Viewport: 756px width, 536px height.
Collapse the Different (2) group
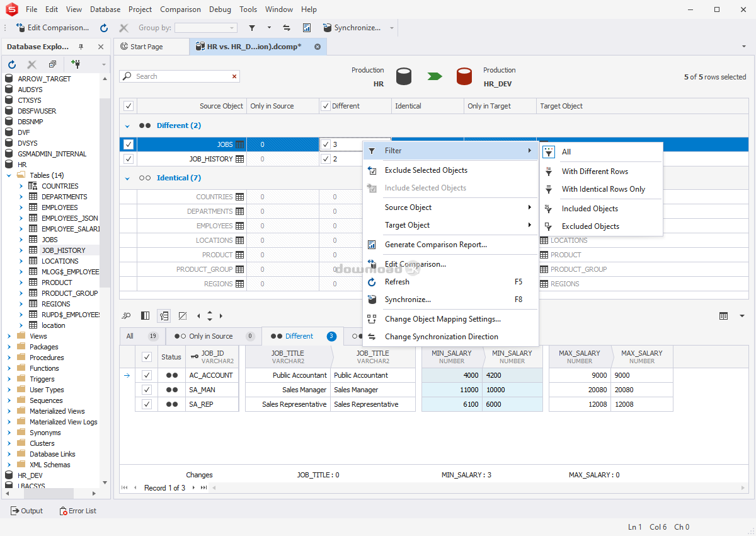[127, 125]
